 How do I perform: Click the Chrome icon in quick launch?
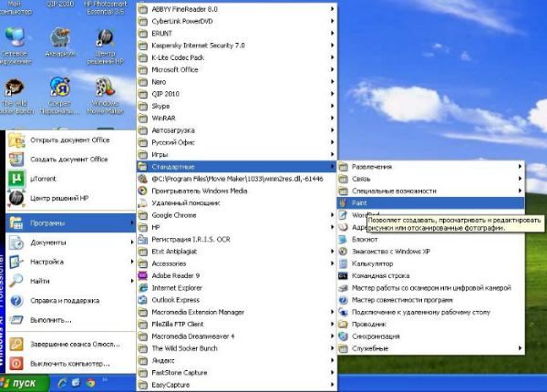point(90,383)
